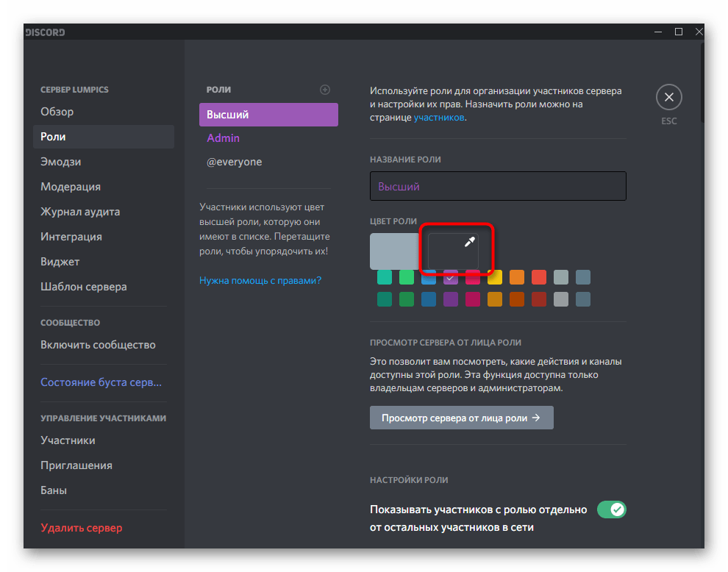Image resolution: width=728 pixels, height=572 pixels.
Task: Pick the dark purple swatch in bottom row
Action: point(451,299)
